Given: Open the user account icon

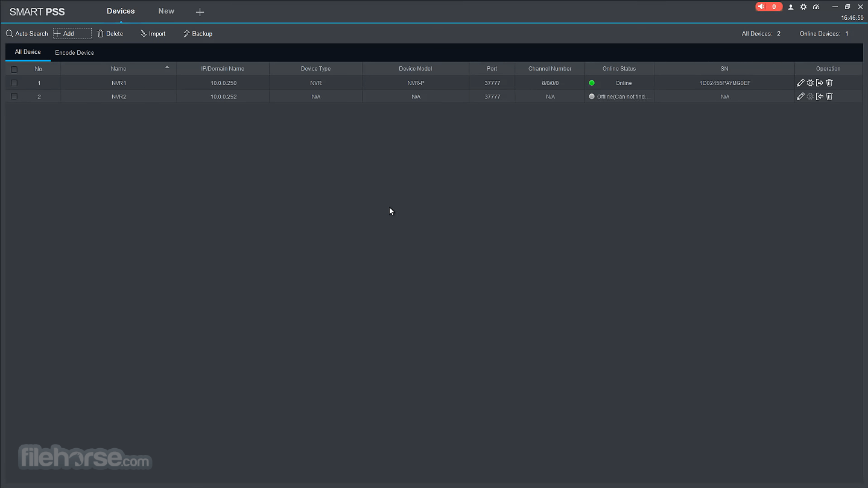Looking at the screenshot, I should [x=791, y=7].
